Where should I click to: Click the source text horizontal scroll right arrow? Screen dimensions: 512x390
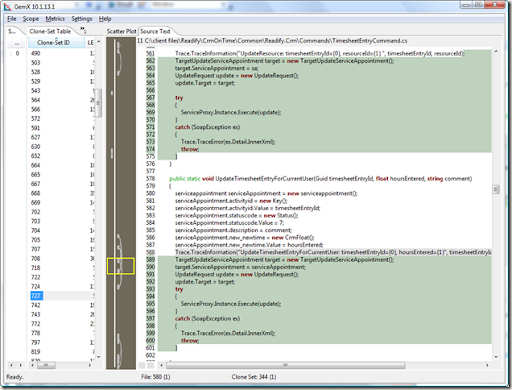pos(487,365)
